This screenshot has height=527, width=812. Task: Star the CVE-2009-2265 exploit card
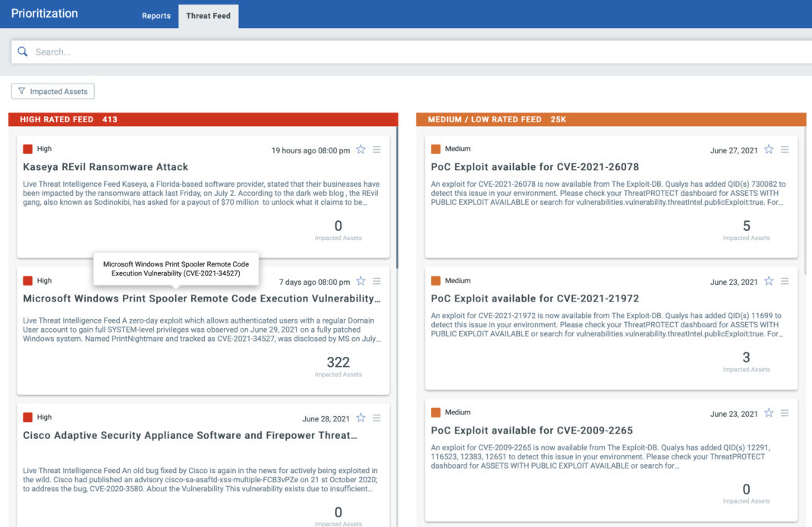(769, 413)
